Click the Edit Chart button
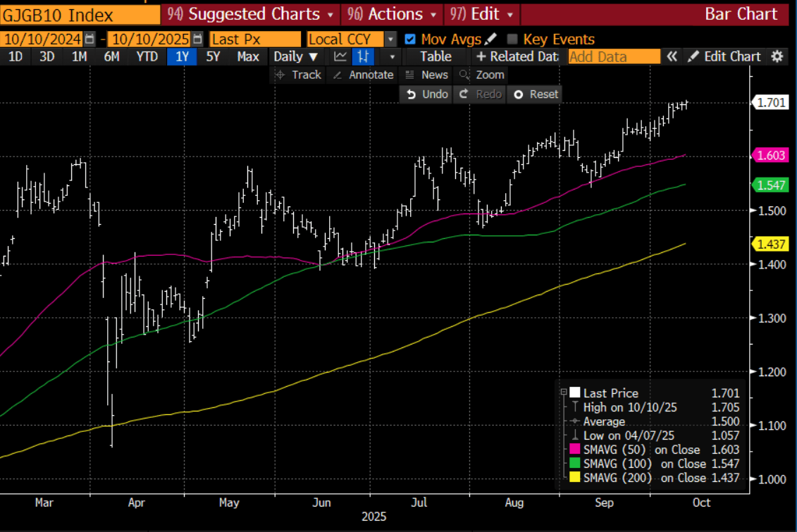This screenshot has height=532, width=797. click(724, 57)
